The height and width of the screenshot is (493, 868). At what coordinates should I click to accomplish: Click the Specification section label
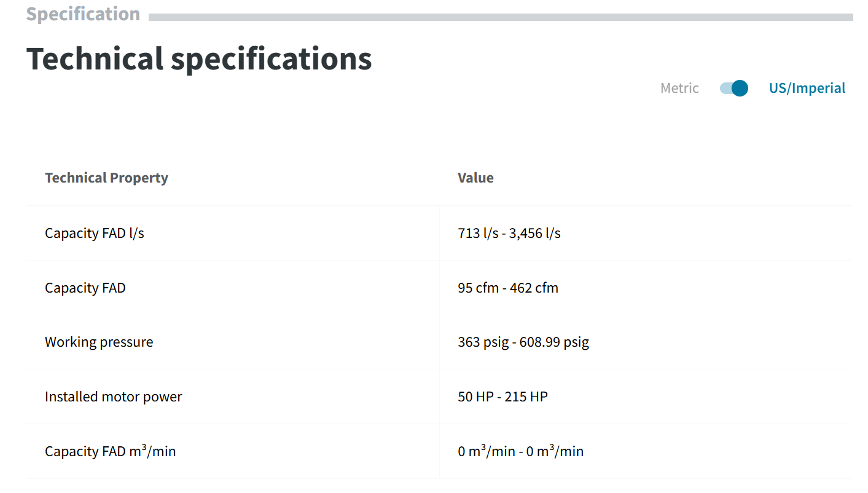pos(83,14)
